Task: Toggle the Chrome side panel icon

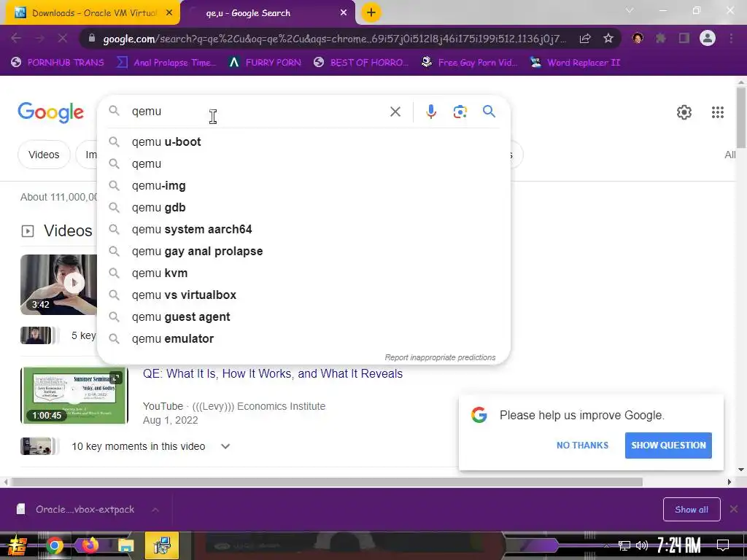Action: [684, 38]
